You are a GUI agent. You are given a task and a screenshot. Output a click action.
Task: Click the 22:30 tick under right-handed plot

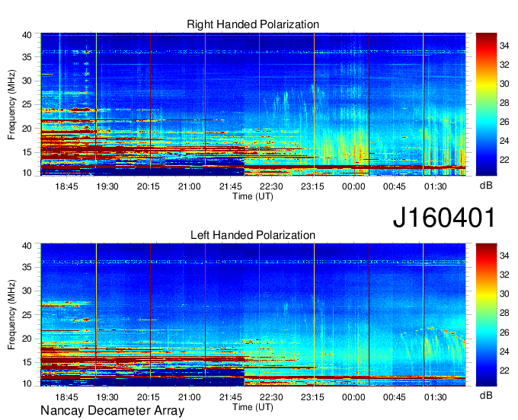(x=271, y=186)
